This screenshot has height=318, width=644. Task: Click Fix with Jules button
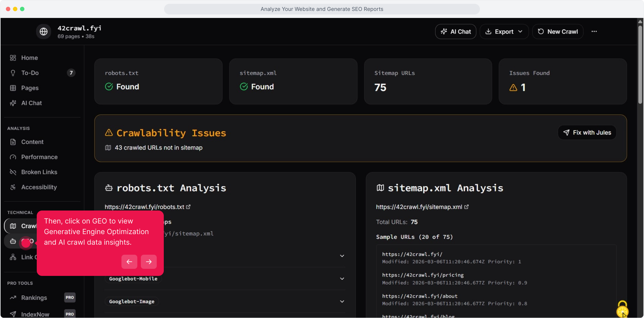pos(587,132)
